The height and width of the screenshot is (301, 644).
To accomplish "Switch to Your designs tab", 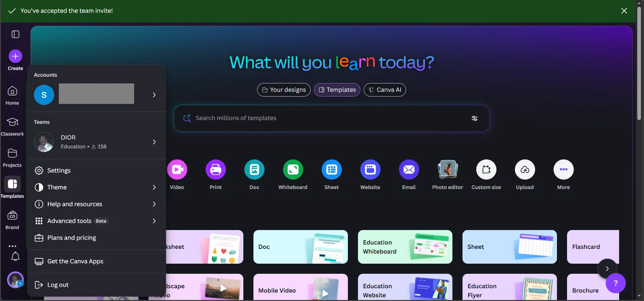I will 284,90.
